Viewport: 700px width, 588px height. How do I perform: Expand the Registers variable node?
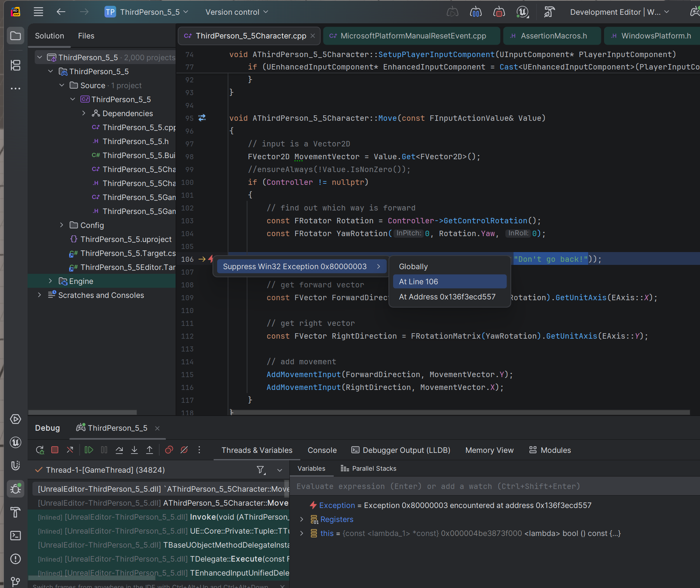tap(302, 519)
